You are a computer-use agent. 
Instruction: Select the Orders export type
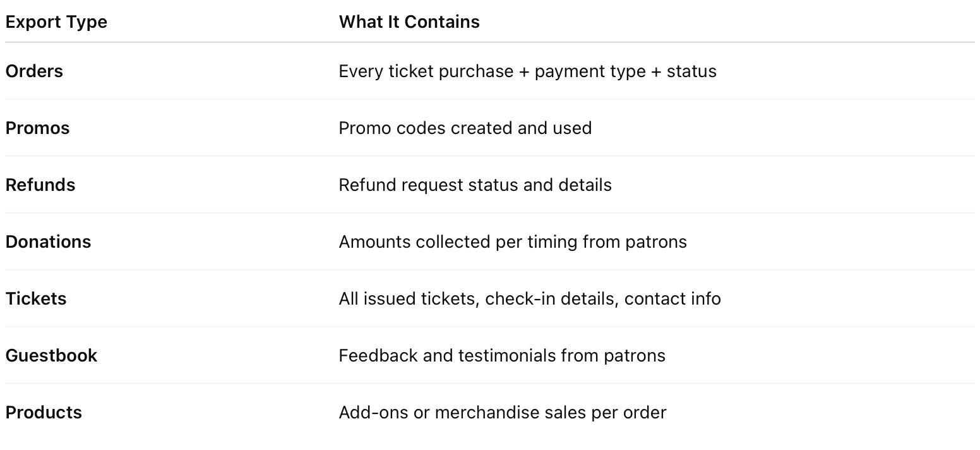coord(34,71)
